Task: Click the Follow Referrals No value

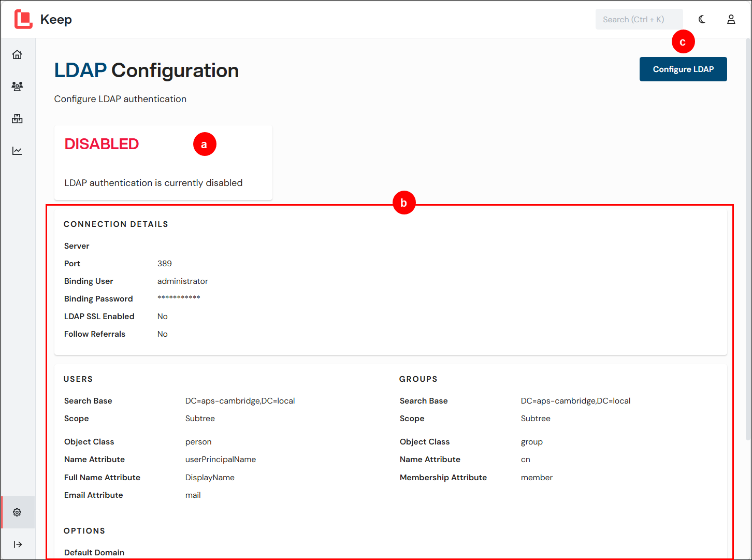Action: pos(163,334)
